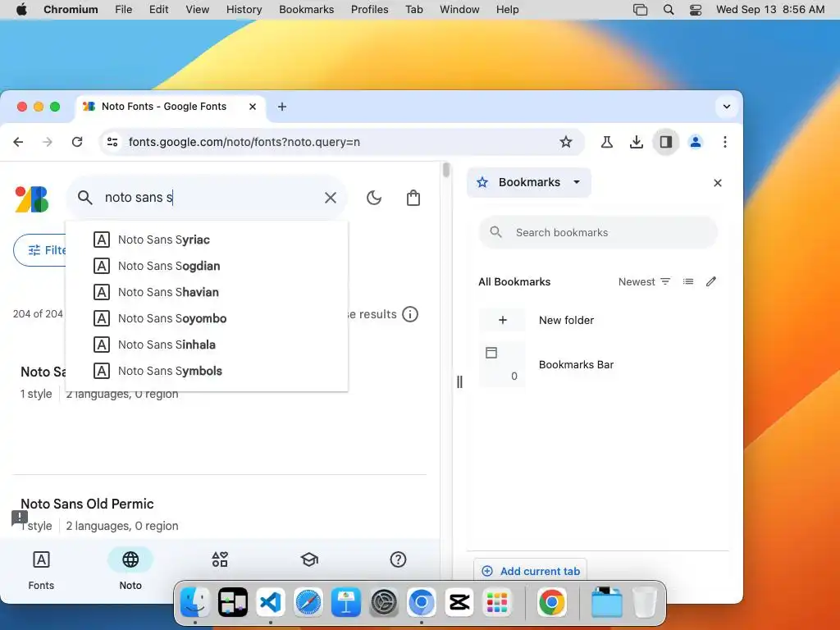Change the Newest sort order
The width and height of the screenshot is (840, 630).
(644, 282)
